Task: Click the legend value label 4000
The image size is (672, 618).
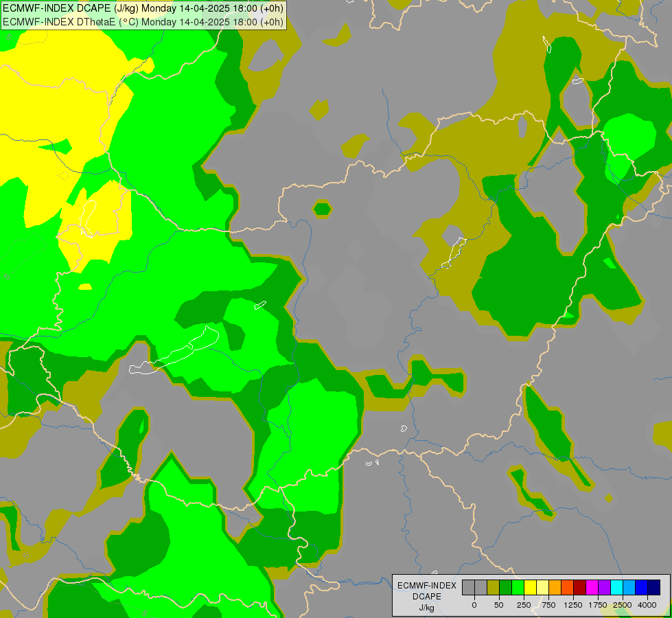Action: [647, 605]
